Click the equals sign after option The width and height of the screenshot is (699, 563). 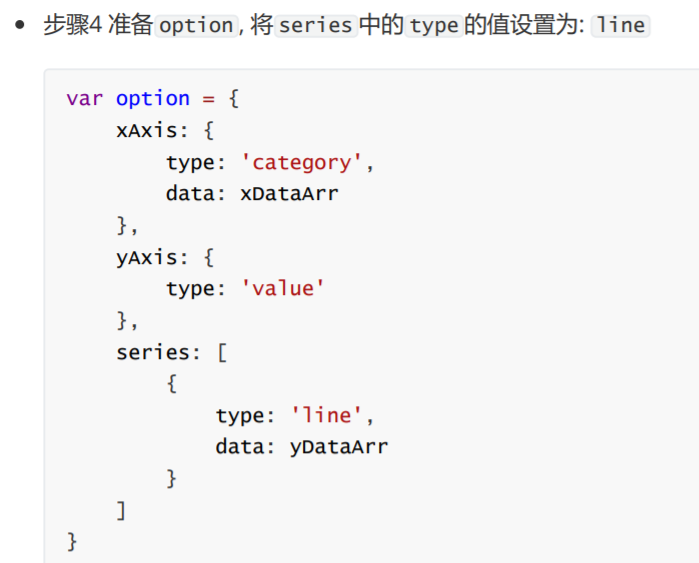tap(209, 99)
